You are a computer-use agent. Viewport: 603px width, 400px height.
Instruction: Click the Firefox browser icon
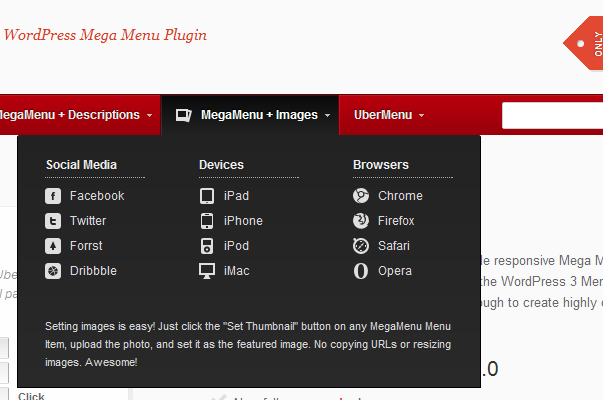click(x=361, y=221)
